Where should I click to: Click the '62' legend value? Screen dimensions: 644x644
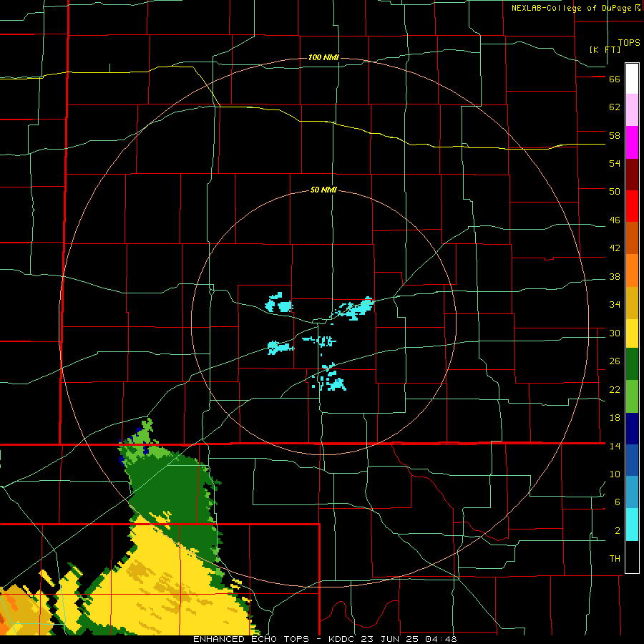[x=615, y=107]
